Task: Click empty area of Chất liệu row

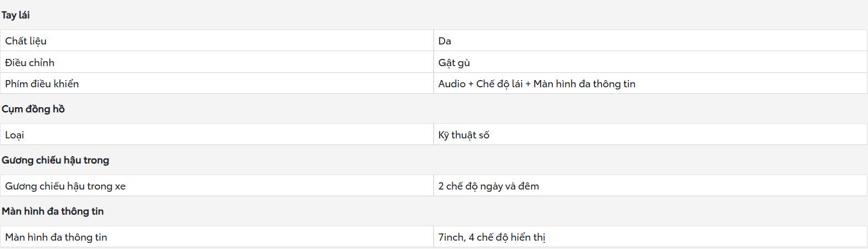Action: [x=239, y=41]
